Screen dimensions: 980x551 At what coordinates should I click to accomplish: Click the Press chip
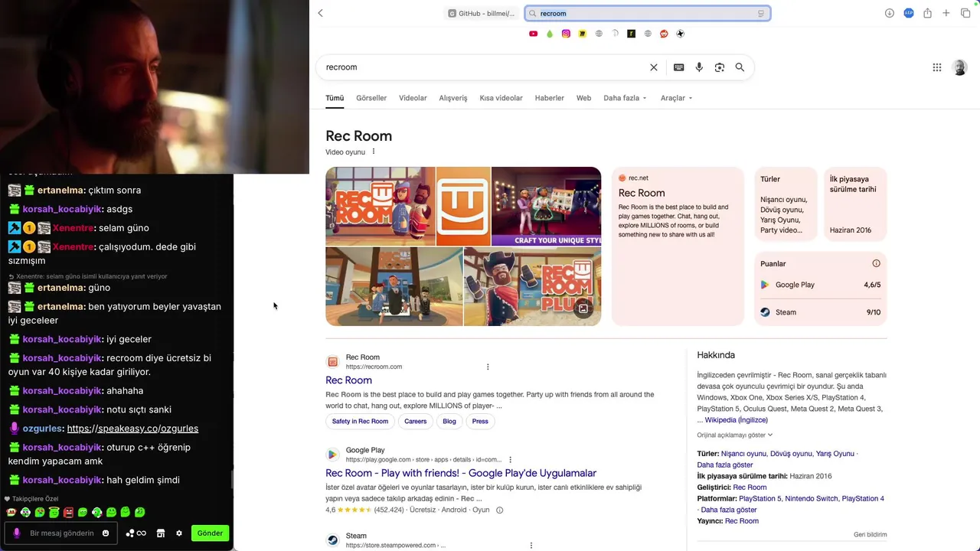click(x=480, y=421)
